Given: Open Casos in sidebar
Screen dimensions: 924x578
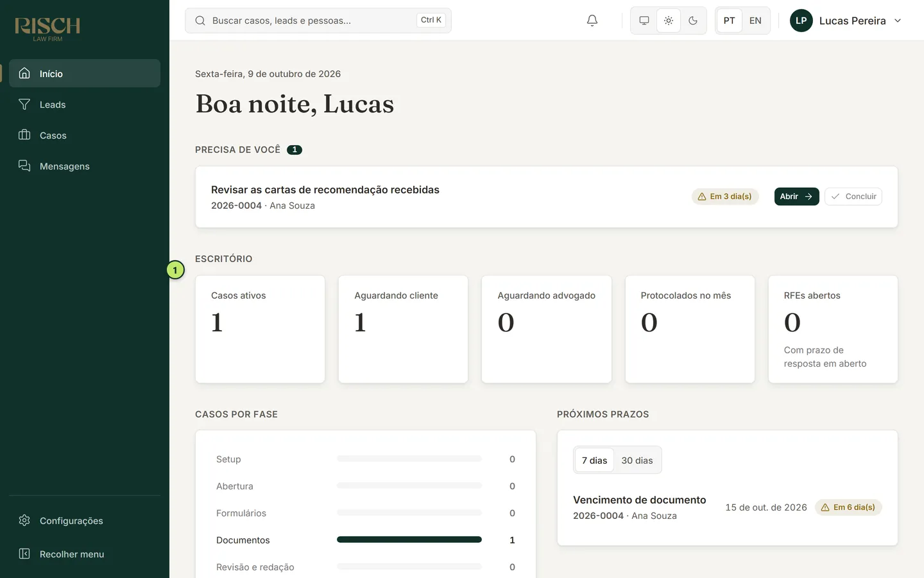Looking at the screenshot, I should coord(85,135).
